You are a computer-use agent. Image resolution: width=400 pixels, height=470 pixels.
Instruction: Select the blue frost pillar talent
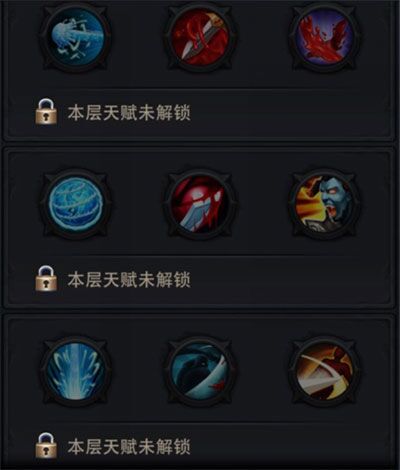click(76, 371)
